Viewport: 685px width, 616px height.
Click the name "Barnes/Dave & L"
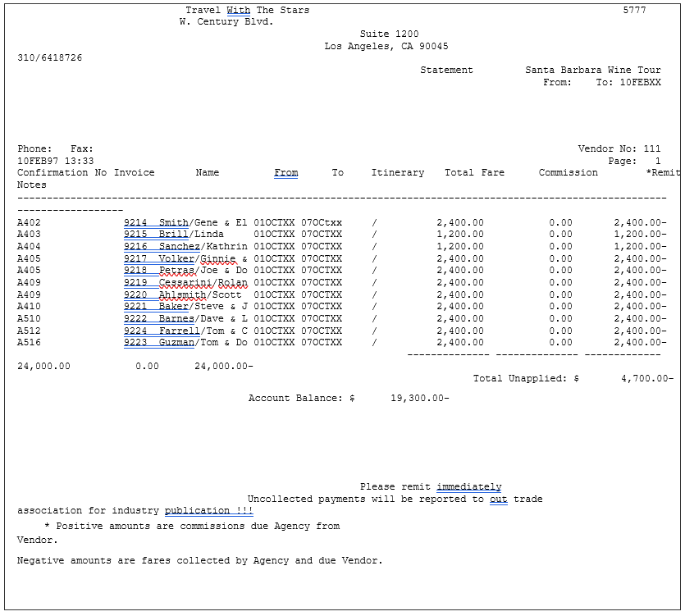[203, 319]
